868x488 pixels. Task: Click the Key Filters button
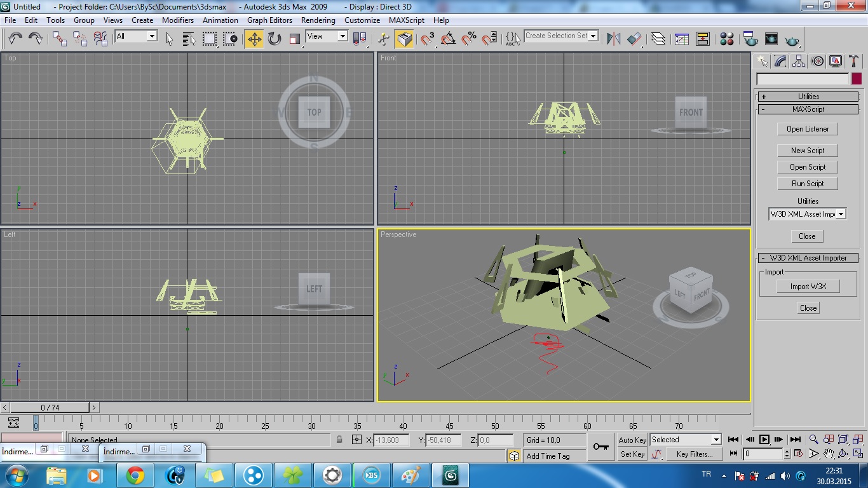695,454
